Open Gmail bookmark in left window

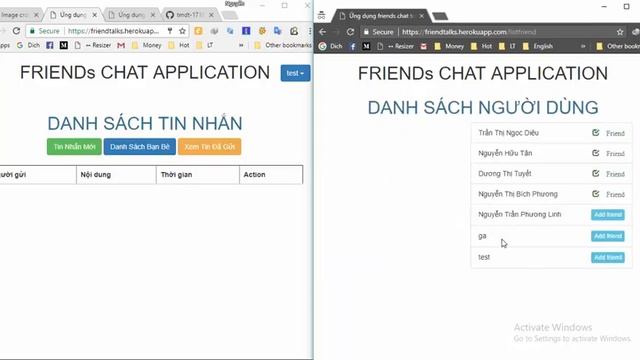tap(121, 45)
